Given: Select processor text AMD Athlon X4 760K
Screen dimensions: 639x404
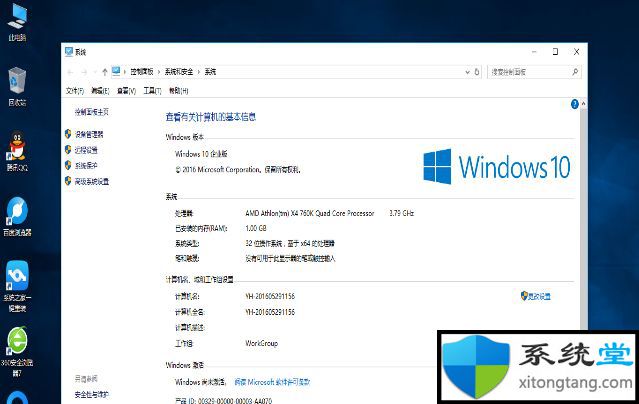Looking at the screenshot, I should 310,213.
